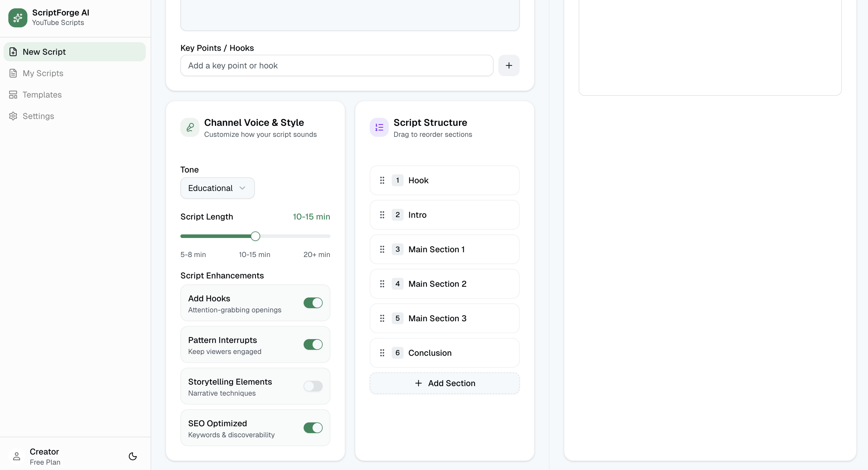Grab the drag handle for Conclusion
868x470 pixels.
[382, 353]
